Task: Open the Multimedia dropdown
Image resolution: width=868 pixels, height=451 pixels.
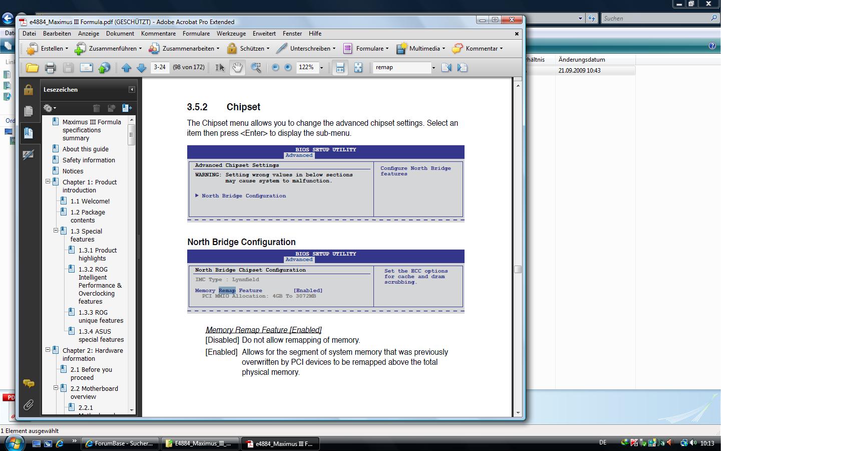Action: coord(420,49)
